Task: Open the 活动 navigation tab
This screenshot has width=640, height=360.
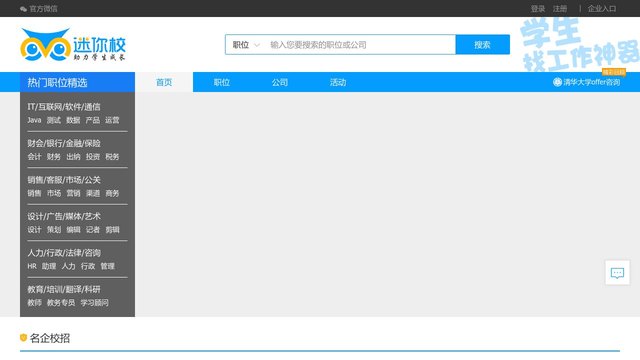Action: [338, 82]
